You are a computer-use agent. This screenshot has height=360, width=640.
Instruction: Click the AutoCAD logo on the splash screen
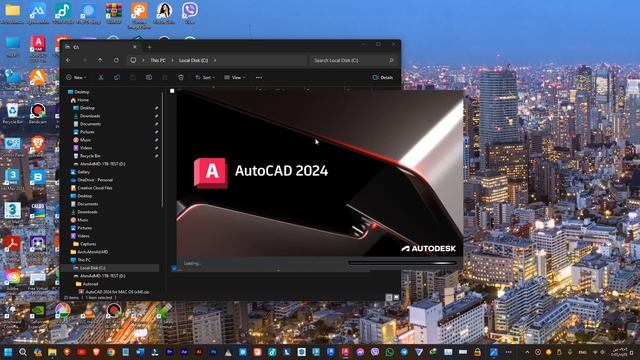(211, 172)
